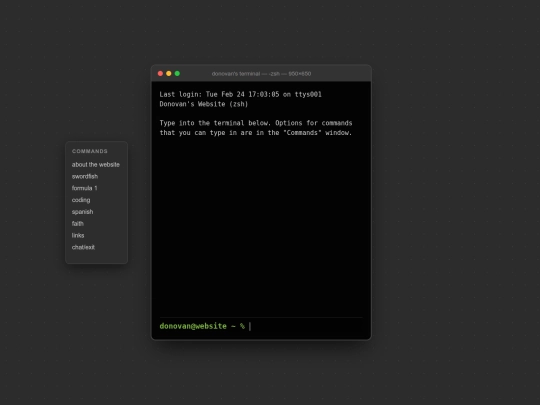The width and height of the screenshot is (540, 405).
Task: Click the last entry below links
Action: point(83,247)
